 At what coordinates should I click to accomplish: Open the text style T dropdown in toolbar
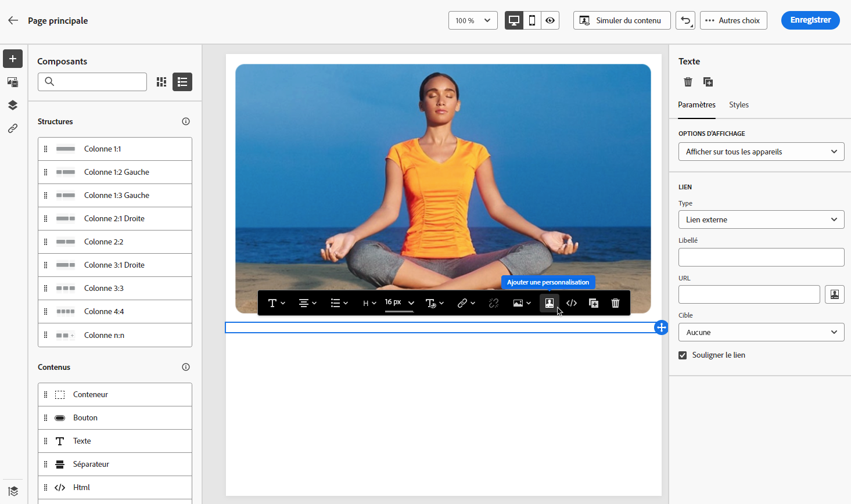[x=277, y=303]
